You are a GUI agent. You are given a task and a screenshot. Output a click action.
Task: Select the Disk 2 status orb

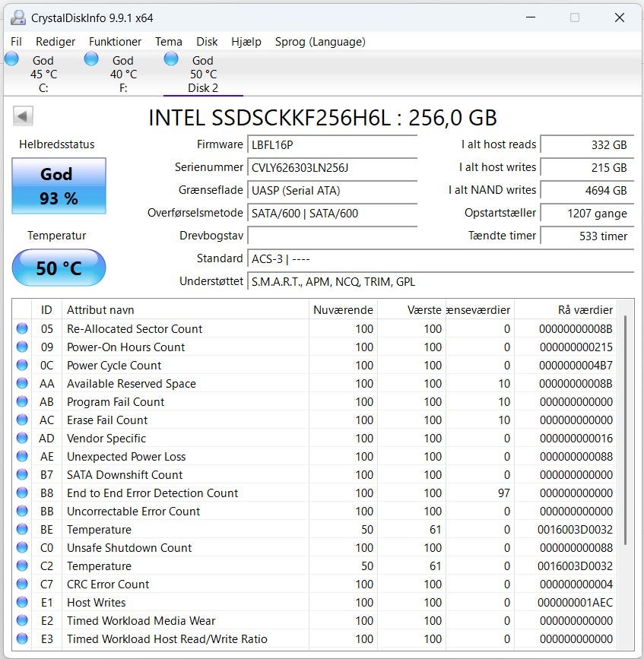point(171,59)
